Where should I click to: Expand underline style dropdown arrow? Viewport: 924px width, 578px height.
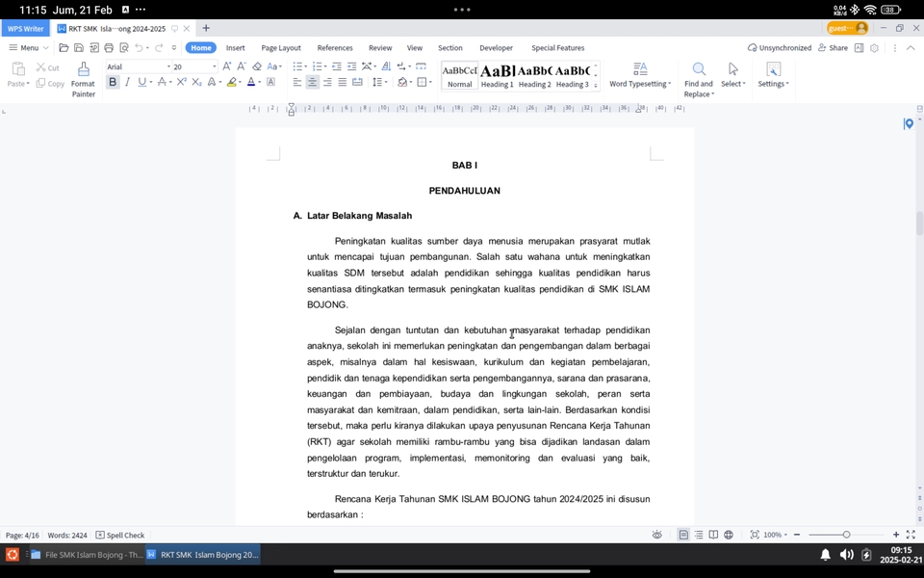pyautogui.click(x=151, y=82)
